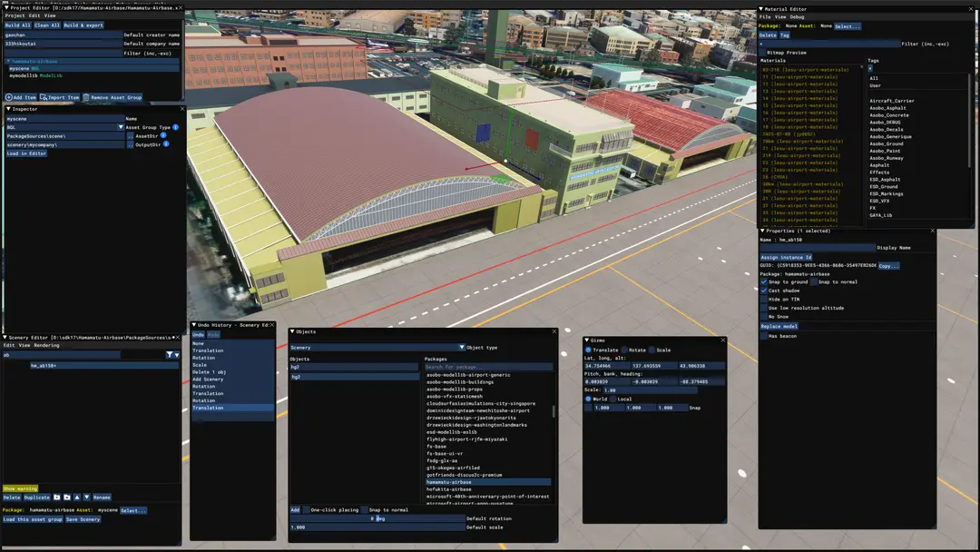Collapse the Properties panel triangle
The height and width of the screenshot is (552, 980).
pyautogui.click(x=762, y=231)
